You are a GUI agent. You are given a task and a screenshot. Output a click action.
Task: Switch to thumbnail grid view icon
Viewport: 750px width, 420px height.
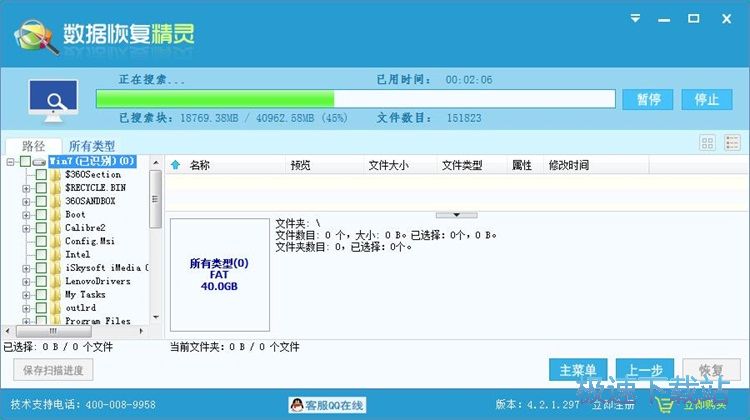click(707, 143)
